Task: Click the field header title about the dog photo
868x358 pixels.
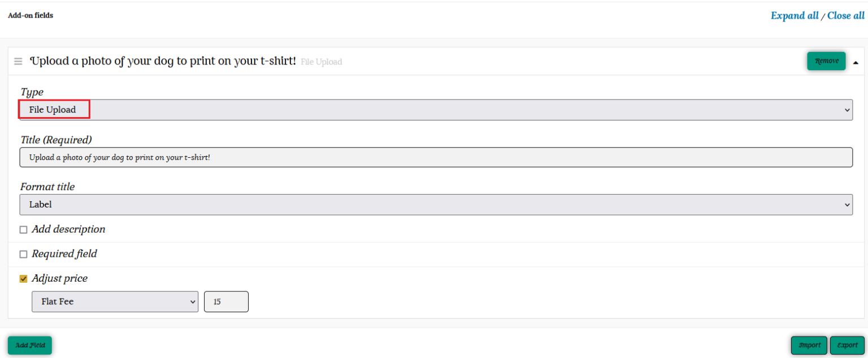Action: pos(163,61)
